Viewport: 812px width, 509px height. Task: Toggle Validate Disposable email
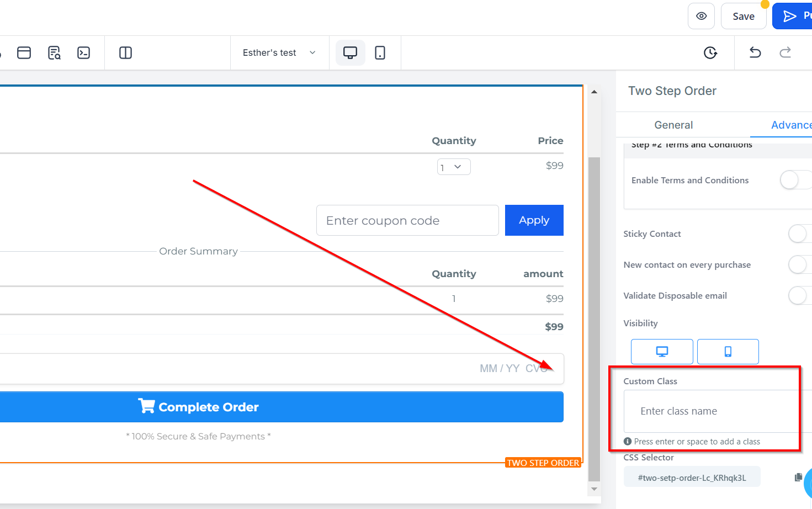(799, 295)
